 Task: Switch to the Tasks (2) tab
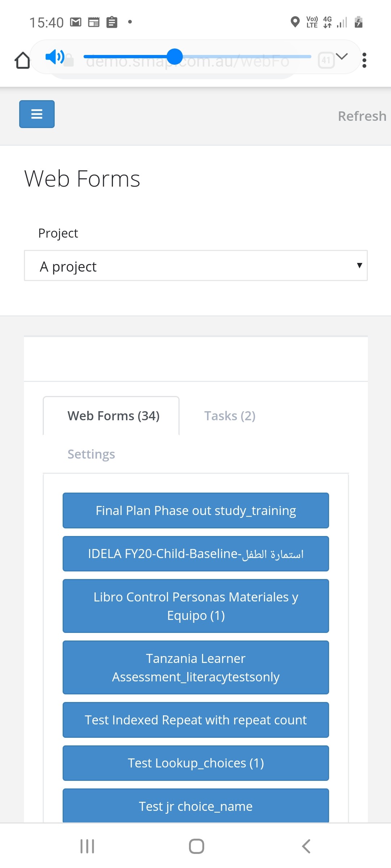tap(230, 416)
